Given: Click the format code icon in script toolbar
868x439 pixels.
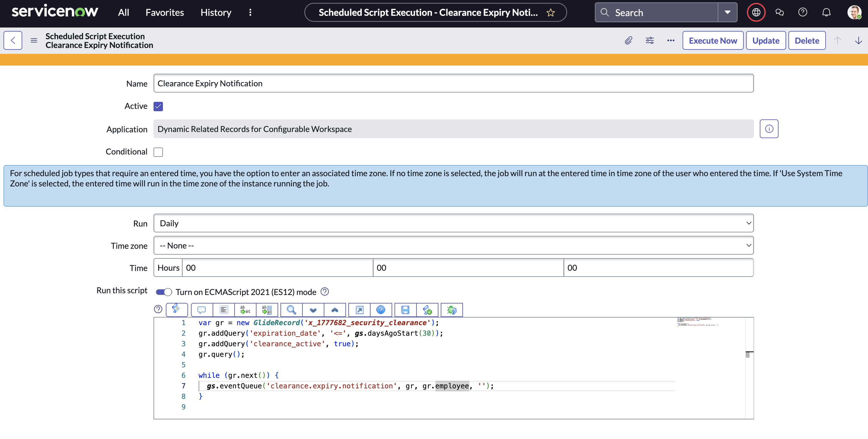Looking at the screenshot, I should 224,310.
